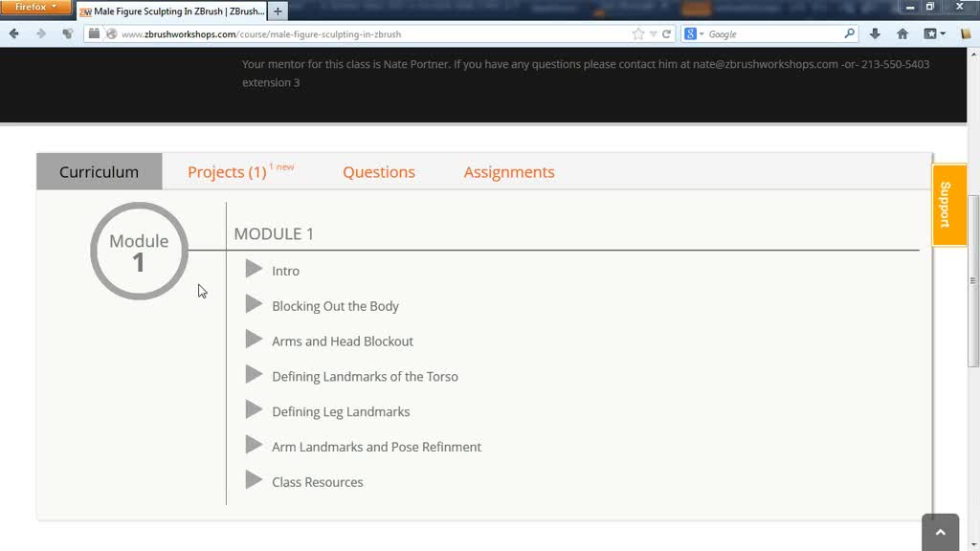
Task: Go to the browser home page icon
Action: pos(902,33)
